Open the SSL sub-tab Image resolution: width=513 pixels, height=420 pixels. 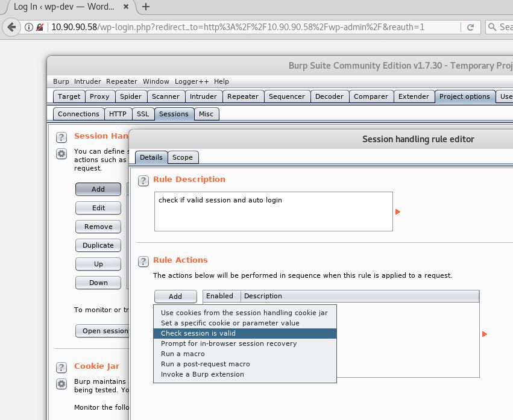coord(143,114)
